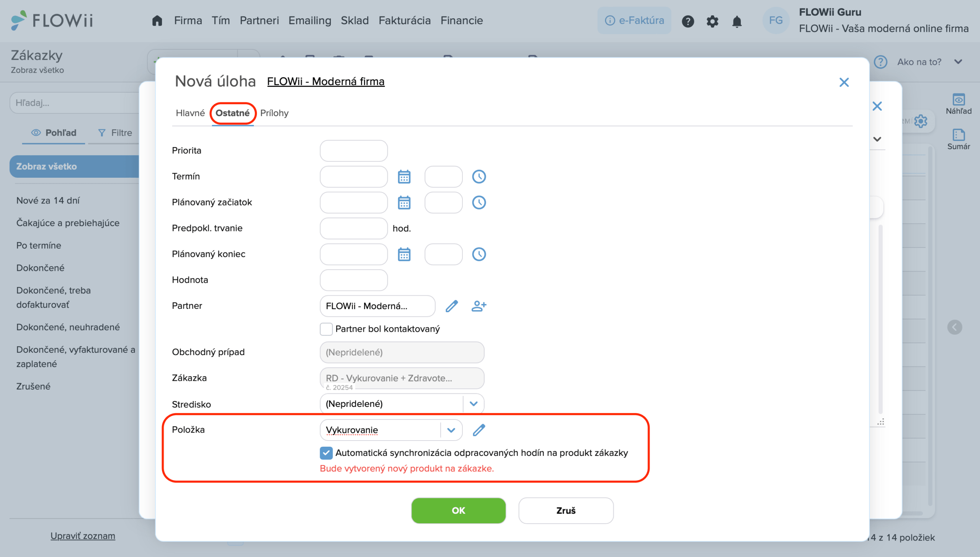Expand the Stredisko dropdown
This screenshot has height=557, width=980.
[473, 404]
